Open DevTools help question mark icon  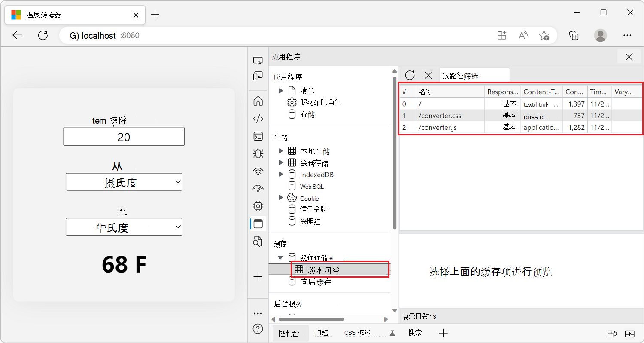(x=258, y=329)
